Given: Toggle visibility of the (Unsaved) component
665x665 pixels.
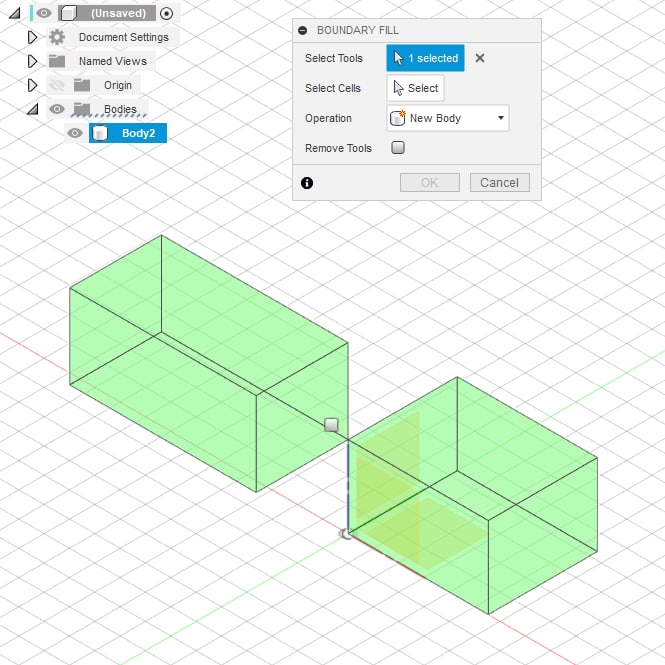Looking at the screenshot, I should 44,13.
